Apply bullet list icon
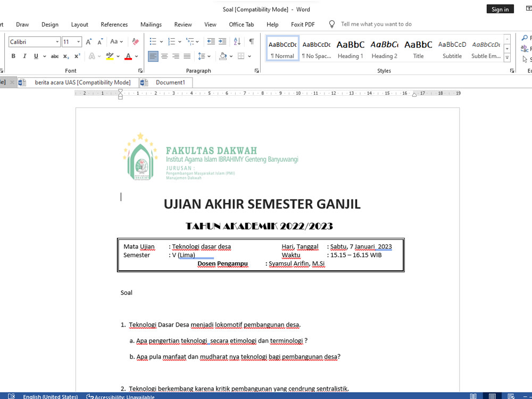The width and height of the screenshot is (532, 399). click(153, 41)
